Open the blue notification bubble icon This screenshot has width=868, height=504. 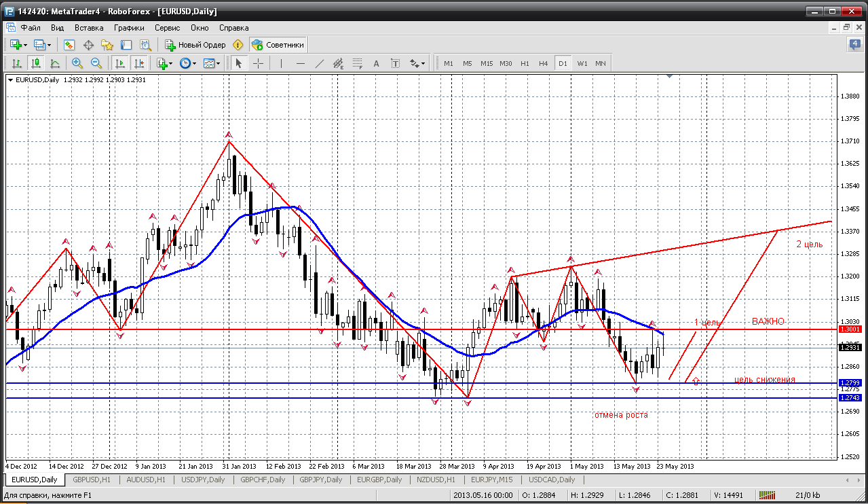pos(855,45)
